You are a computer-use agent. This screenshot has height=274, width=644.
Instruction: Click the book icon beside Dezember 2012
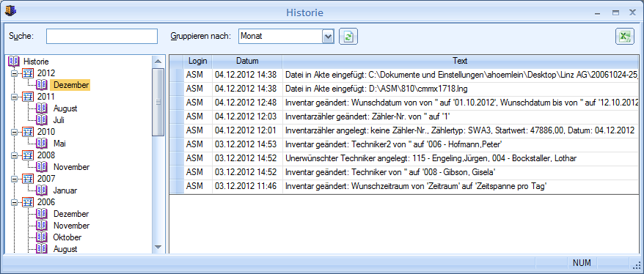[42, 85]
